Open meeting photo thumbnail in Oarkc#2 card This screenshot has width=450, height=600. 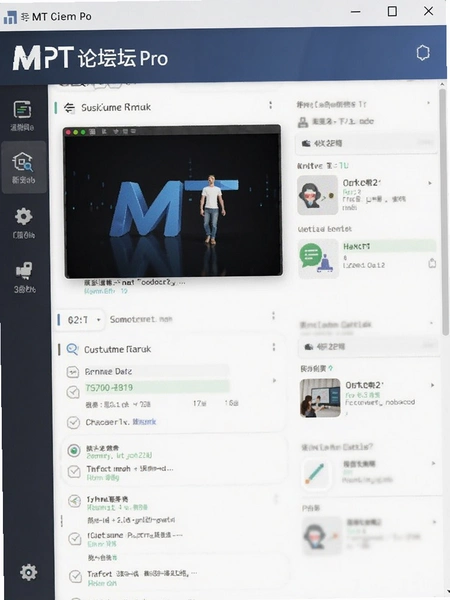click(320, 398)
